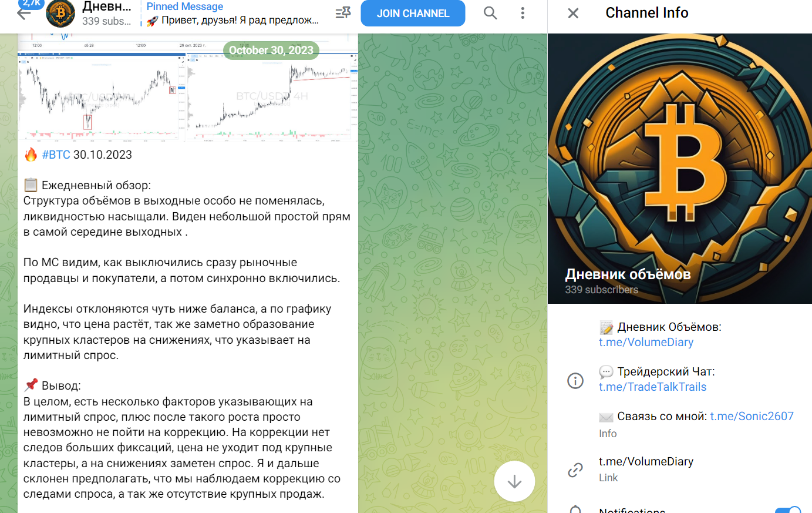Copy the t.me/VolumeDiary channel link row

tap(680, 469)
